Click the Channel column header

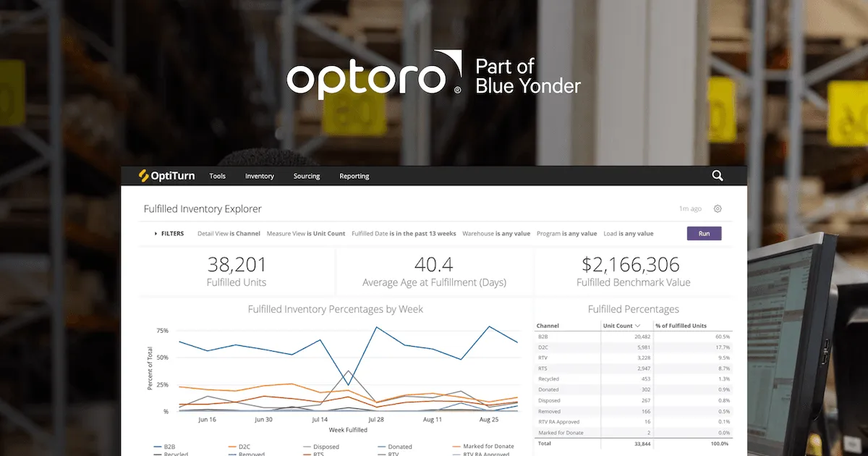tap(548, 326)
